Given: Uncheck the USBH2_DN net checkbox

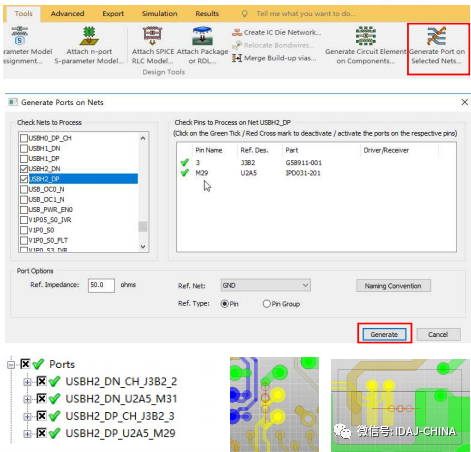Looking at the screenshot, I should click(x=24, y=169).
